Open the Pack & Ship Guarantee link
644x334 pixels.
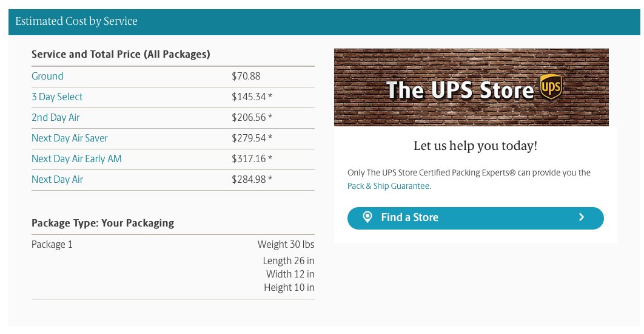(388, 186)
